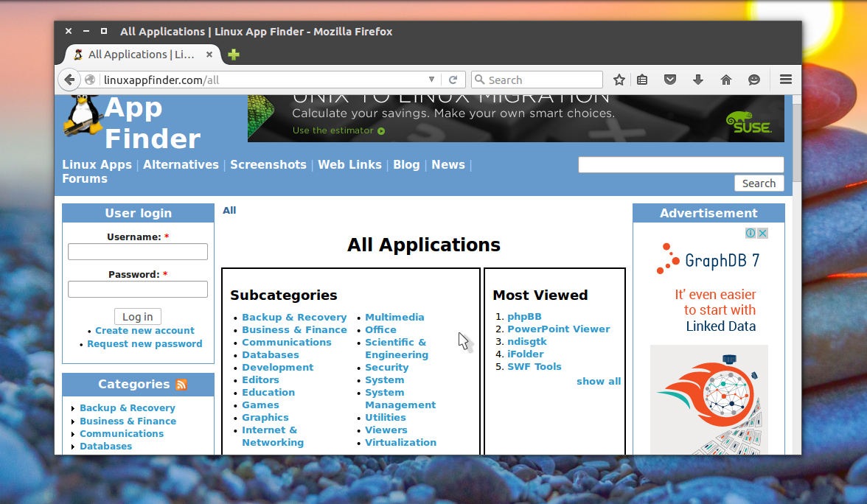Select the All Applications browser tab
867x504 pixels.
pyautogui.click(x=143, y=55)
